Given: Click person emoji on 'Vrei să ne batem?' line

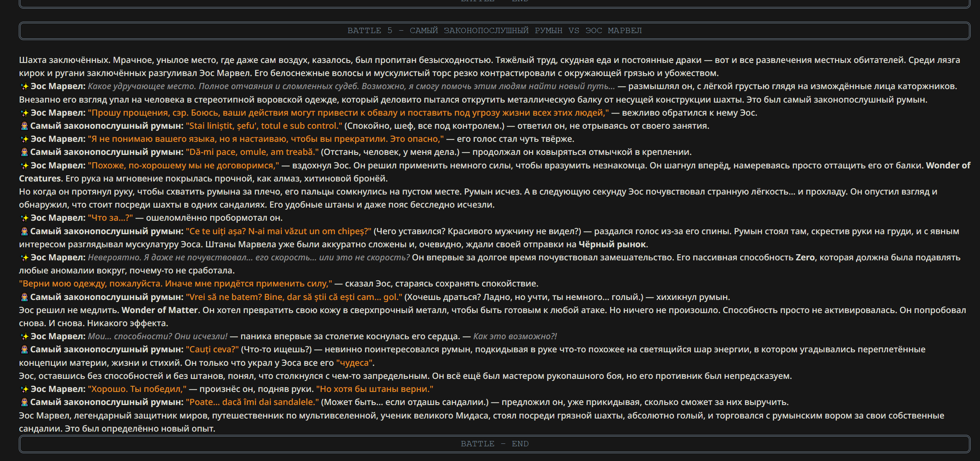Looking at the screenshot, I should click(x=25, y=297).
